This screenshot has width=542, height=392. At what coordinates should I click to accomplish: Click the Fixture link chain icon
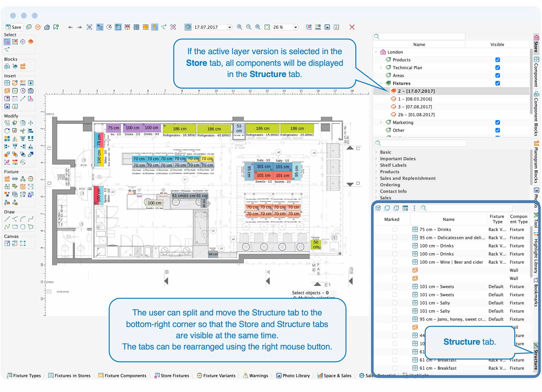[15, 179]
